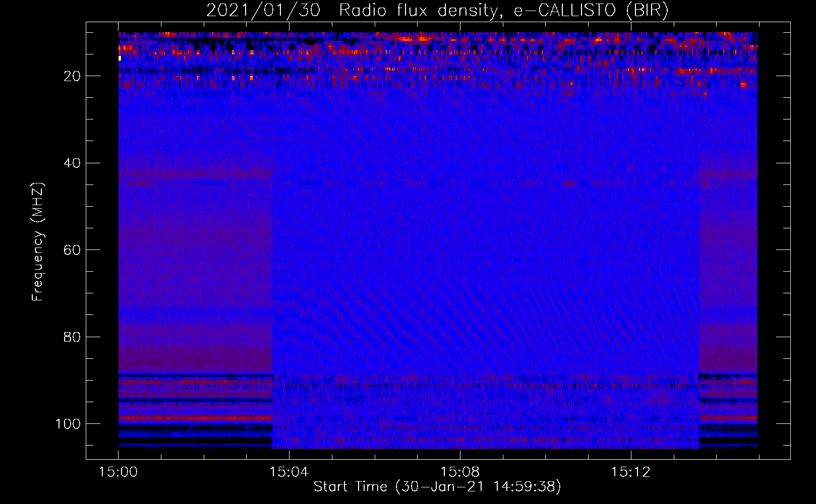Viewport: 816px width, 504px height.
Task: Click the '20' frequency axis label
Action: pos(72,76)
